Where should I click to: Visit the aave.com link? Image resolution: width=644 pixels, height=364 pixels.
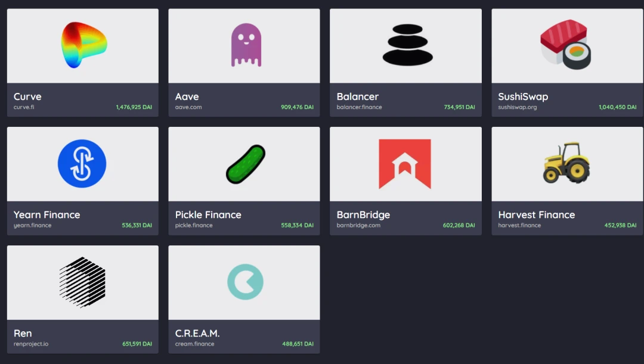[188, 107]
